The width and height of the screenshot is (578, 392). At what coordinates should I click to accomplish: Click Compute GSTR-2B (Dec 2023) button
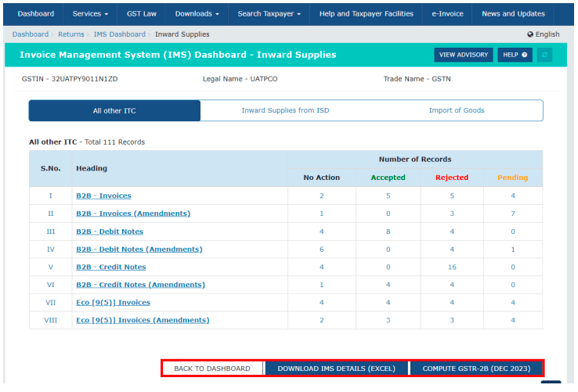point(475,369)
